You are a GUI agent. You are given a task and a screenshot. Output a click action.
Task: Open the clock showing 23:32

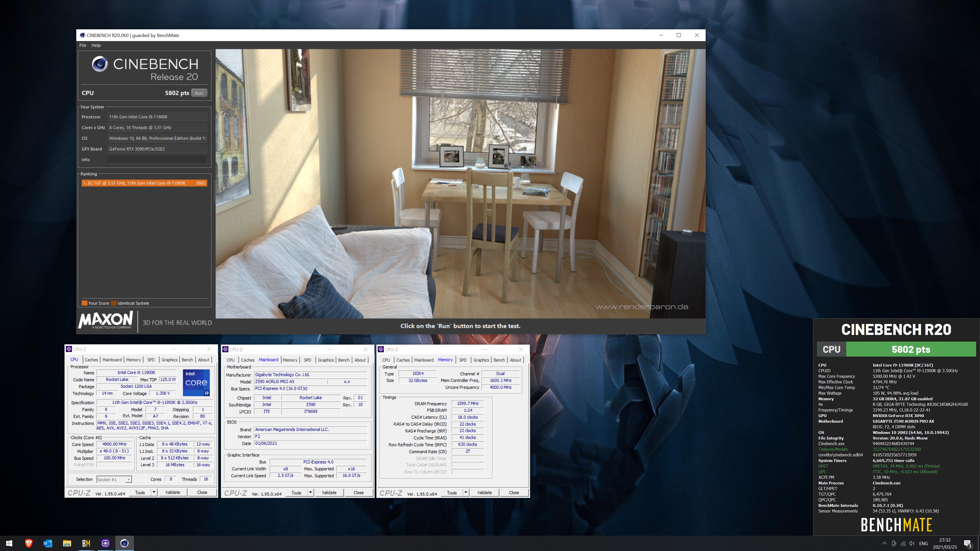[945, 543]
